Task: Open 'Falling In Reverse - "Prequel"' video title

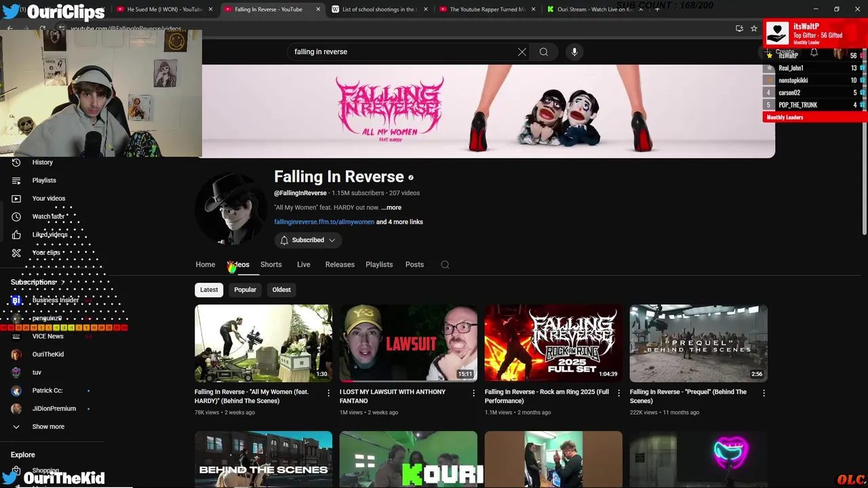Action: click(688, 396)
